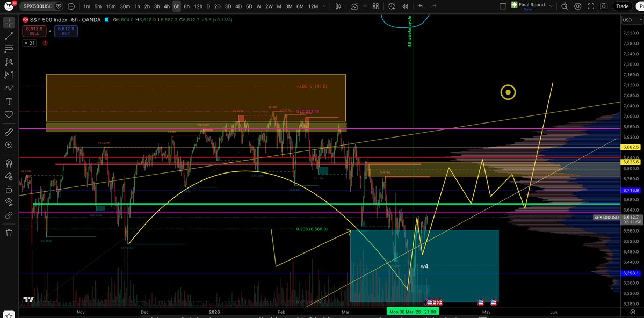Click the blue BUY 6,612.9 button
This screenshot has width=644, height=318.
pyautogui.click(x=66, y=31)
